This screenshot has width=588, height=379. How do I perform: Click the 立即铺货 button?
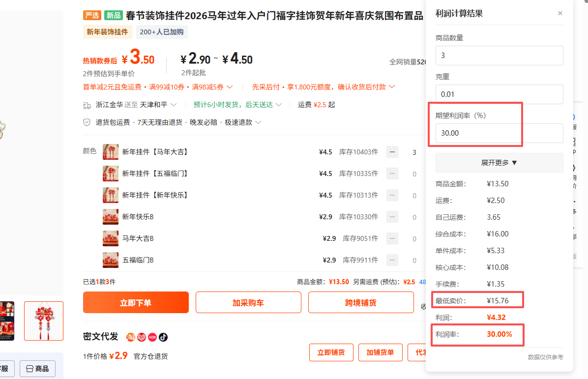click(331, 352)
